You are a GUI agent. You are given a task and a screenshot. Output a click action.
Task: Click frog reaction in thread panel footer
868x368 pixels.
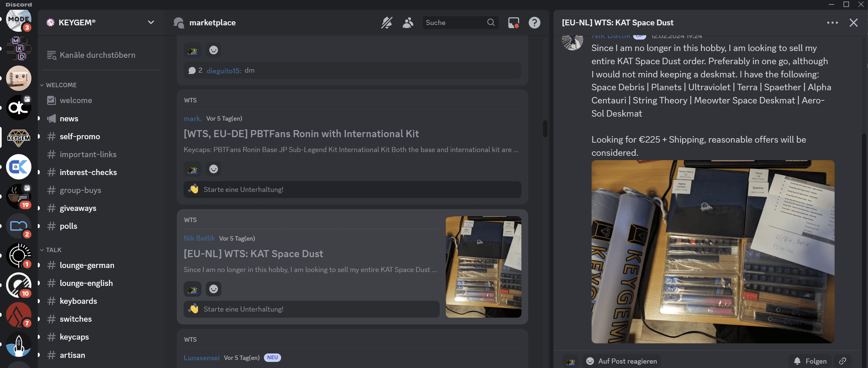[x=571, y=361]
